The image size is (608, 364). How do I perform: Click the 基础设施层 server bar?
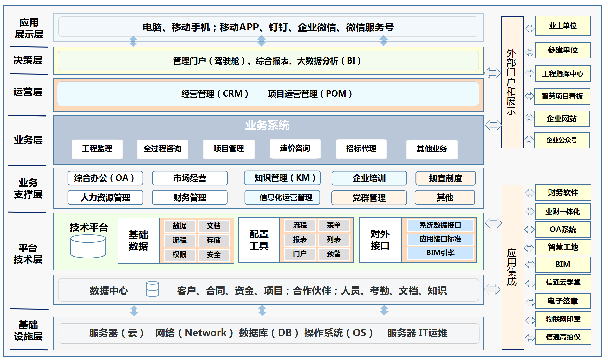coord(269,334)
